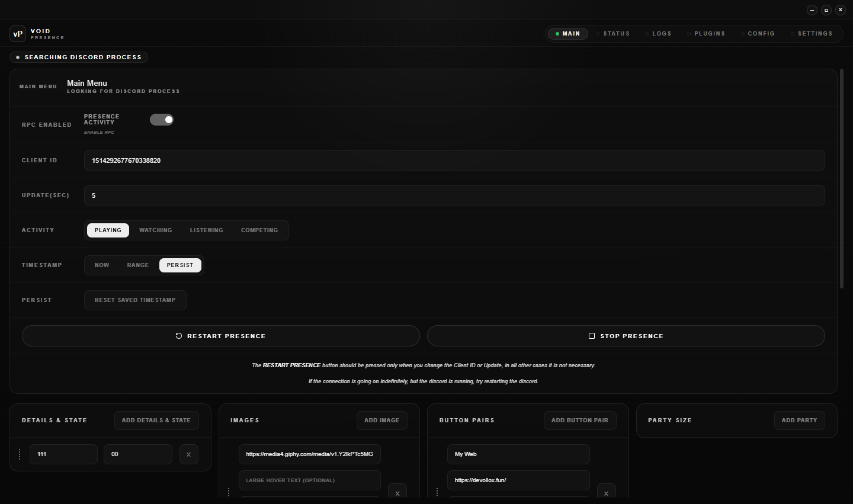Edit the giphy image URL field
The width and height of the screenshot is (853, 504).
click(x=310, y=454)
